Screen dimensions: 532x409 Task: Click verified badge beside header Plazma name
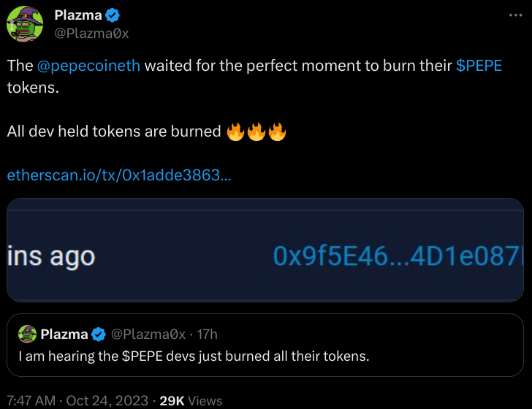[x=113, y=15]
